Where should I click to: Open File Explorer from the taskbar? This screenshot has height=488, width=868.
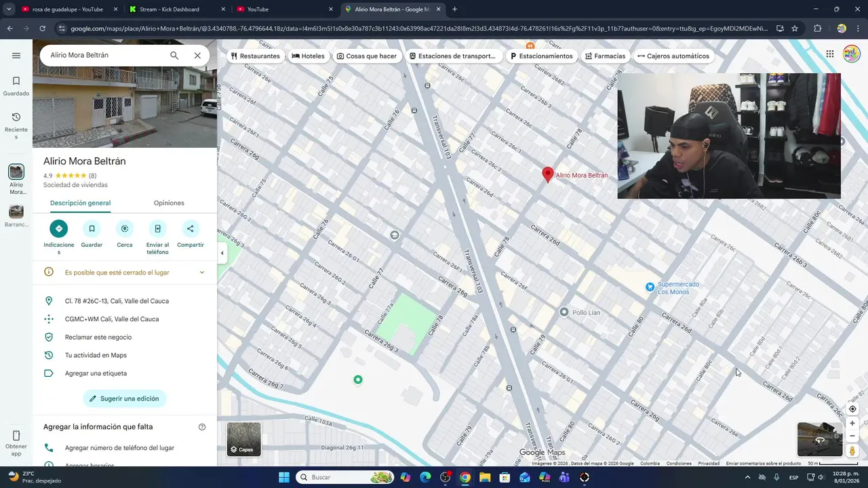(x=485, y=477)
